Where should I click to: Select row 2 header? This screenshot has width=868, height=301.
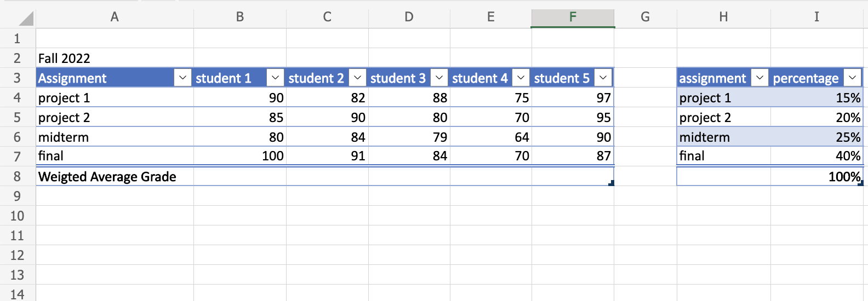pos(18,58)
